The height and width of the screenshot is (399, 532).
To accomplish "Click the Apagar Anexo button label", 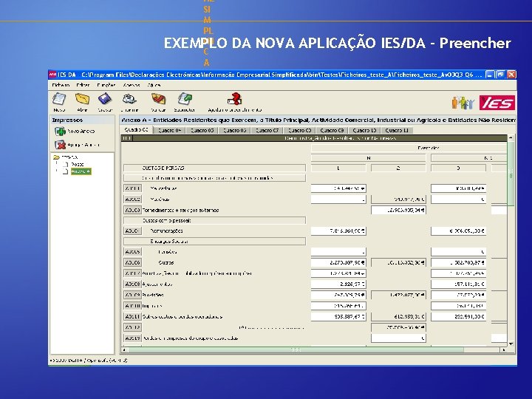I will click(83, 145).
